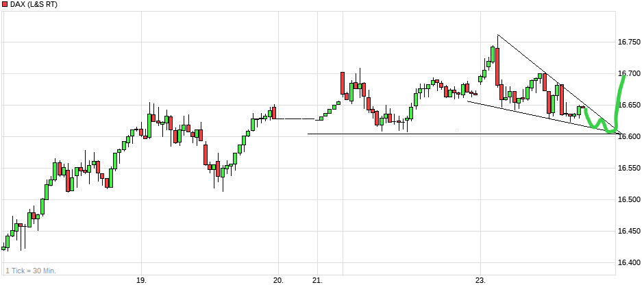Click the DAX (L&S RT) chart title
Screen dimensions: 644x298
tap(34, 5)
